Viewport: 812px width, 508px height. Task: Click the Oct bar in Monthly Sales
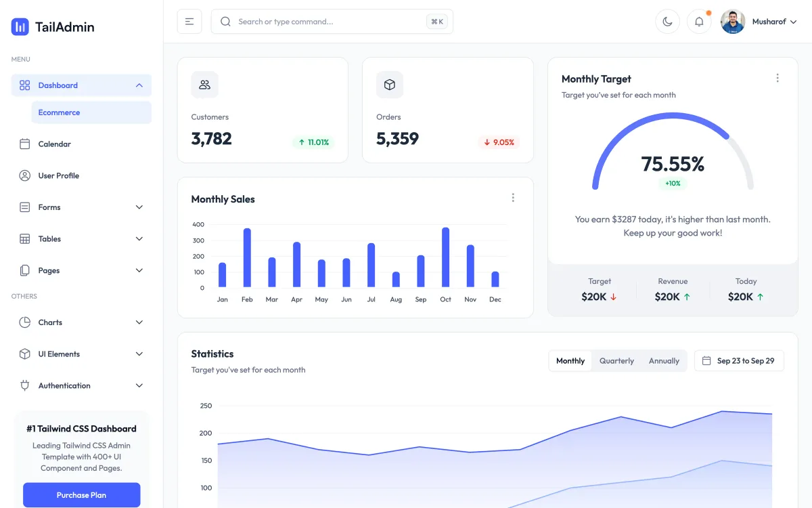445,257
